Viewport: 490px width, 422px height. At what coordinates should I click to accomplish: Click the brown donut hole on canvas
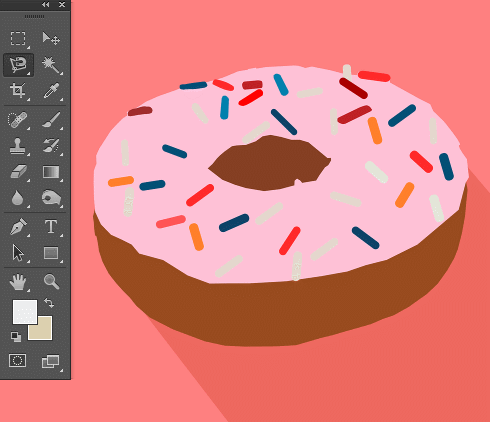click(x=270, y=163)
